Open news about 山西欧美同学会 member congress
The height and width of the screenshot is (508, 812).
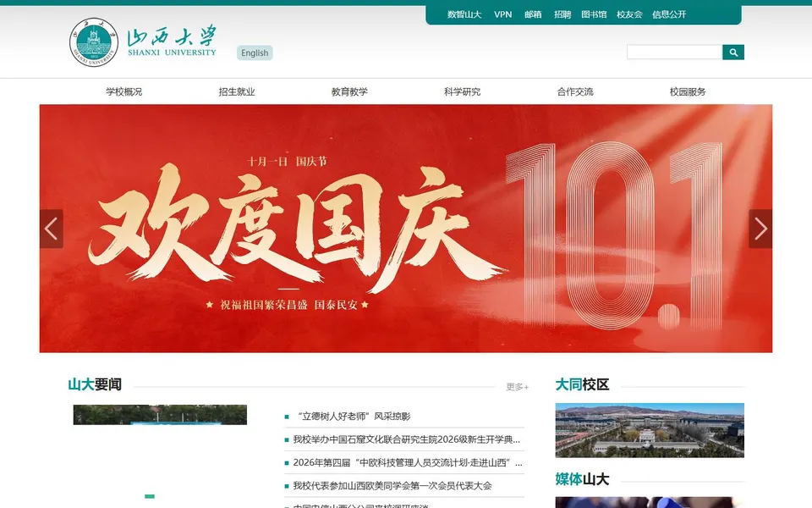click(x=392, y=486)
